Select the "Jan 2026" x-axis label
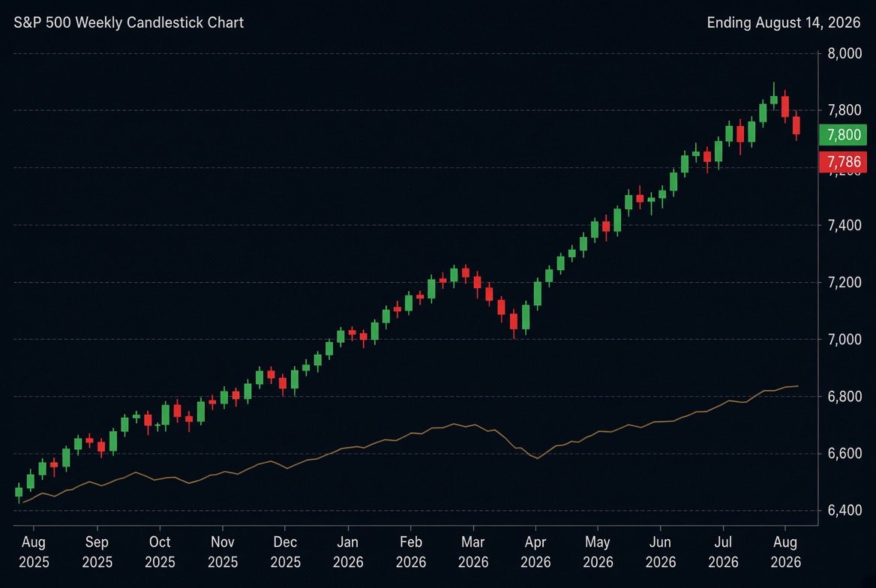The image size is (876, 588). pyautogui.click(x=347, y=552)
